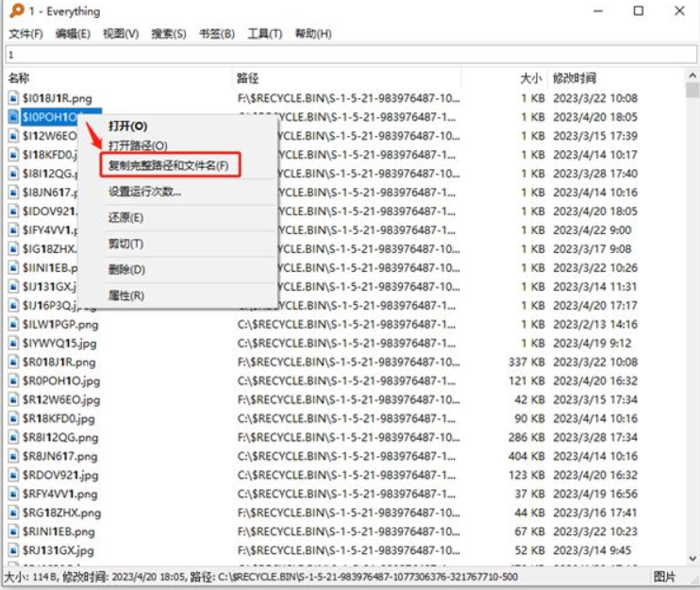Click file icon of $R8JN617.png
The width and height of the screenshot is (700, 590).
click(14, 457)
